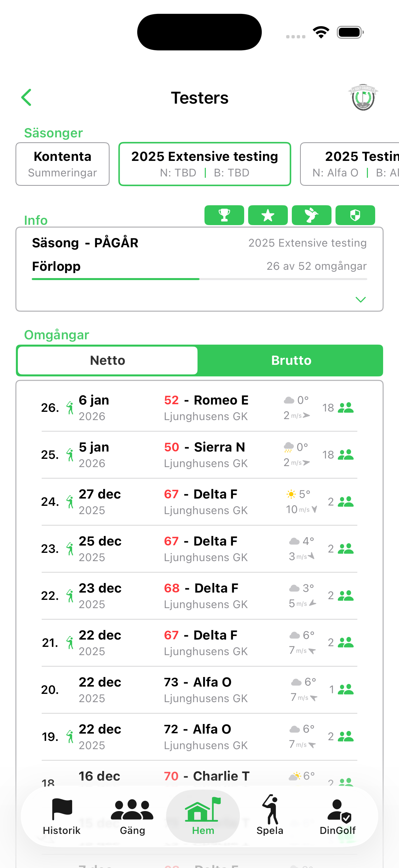Open the golf club badge icon
This screenshot has width=399, height=868.
pos(363,97)
